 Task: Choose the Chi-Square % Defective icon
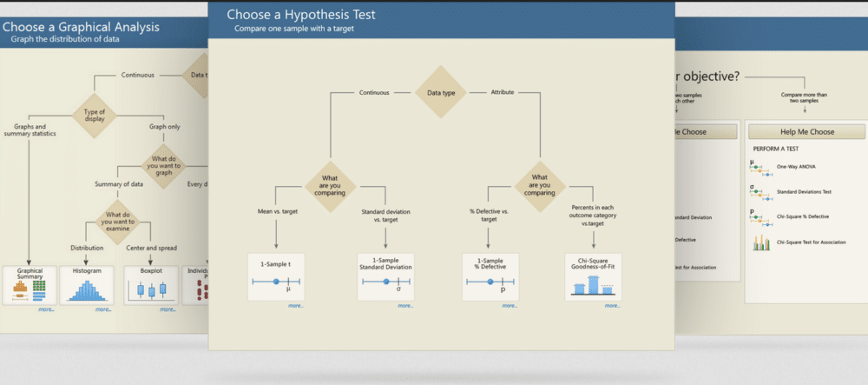[x=761, y=216]
